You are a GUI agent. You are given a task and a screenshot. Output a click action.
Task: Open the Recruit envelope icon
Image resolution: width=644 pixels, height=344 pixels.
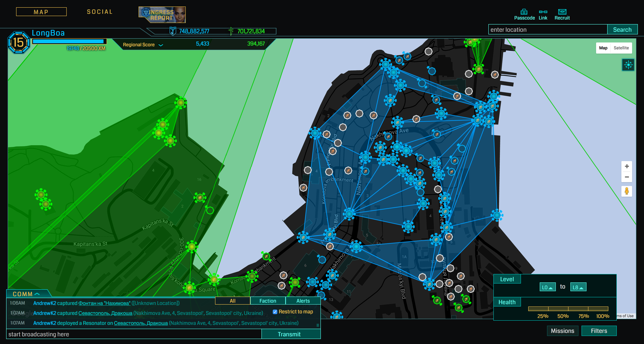point(562,12)
